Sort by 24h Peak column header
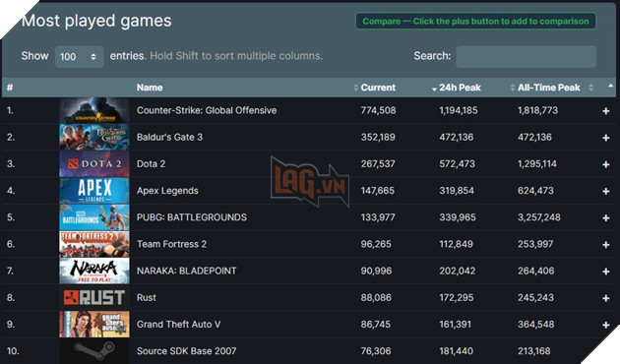620x364 pixels. click(460, 88)
